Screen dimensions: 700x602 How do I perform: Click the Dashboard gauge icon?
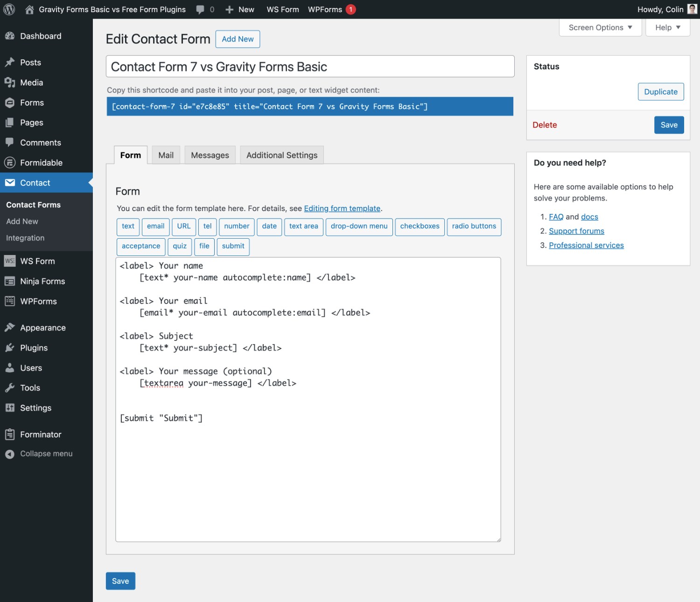[x=10, y=36]
